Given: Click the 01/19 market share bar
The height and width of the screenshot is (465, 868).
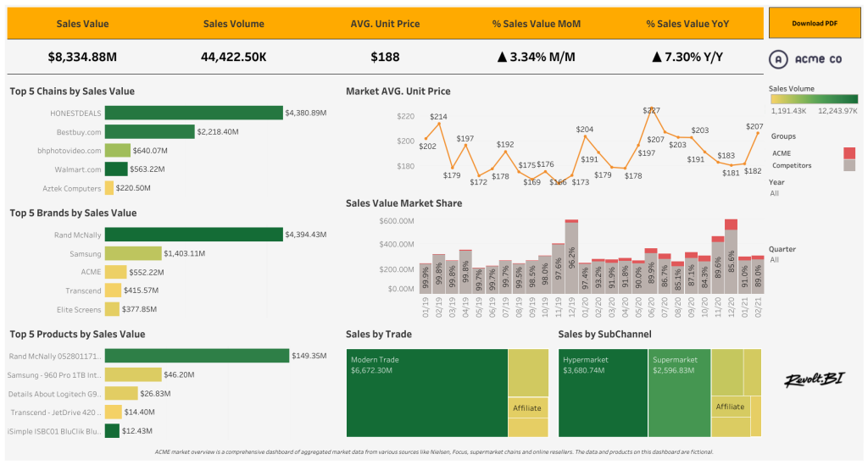Looking at the screenshot, I should 426,278.
